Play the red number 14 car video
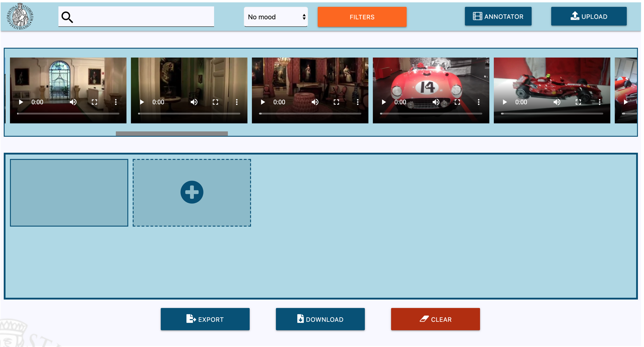 point(384,102)
